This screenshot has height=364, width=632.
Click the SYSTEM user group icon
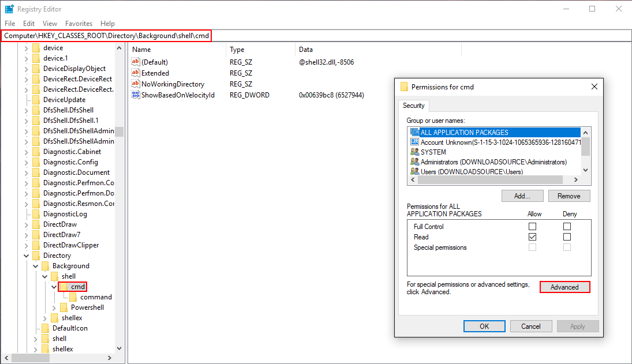pyautogui.click(x=415, y=152)
